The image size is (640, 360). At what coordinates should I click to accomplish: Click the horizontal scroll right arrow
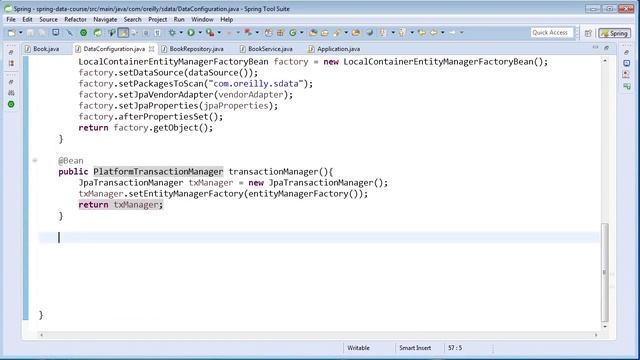(596, 335)
